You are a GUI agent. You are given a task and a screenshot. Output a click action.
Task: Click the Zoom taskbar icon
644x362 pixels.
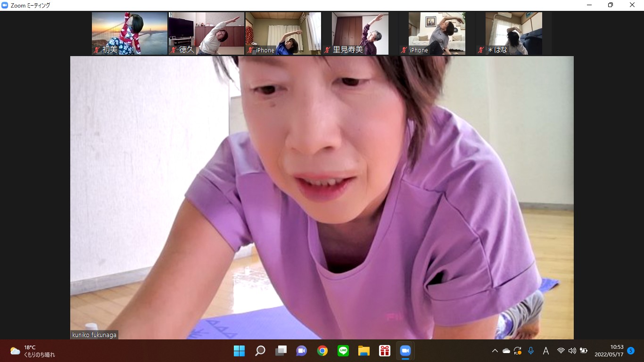point(405,351)
